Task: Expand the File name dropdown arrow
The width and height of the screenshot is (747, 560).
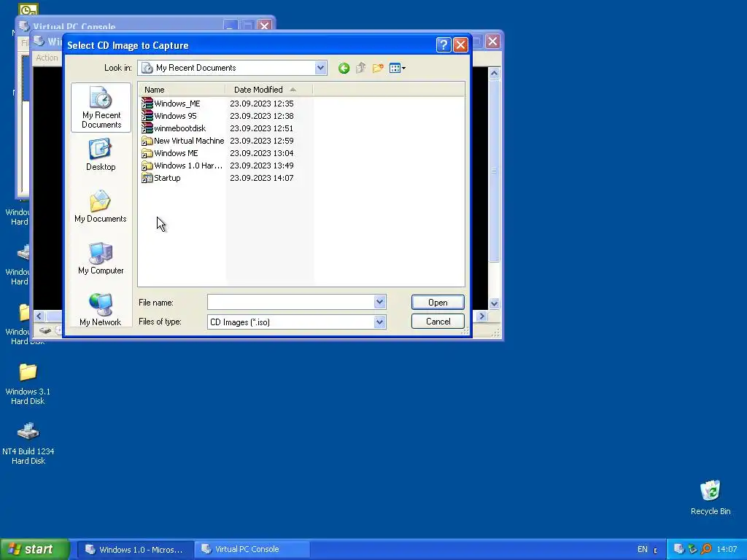Action: click(379, 301)
